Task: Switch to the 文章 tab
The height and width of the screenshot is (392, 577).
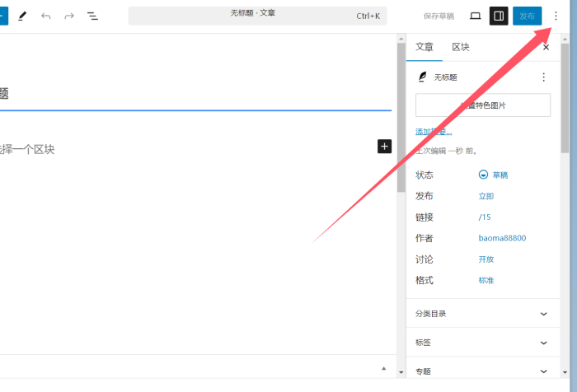Action: 425,47
